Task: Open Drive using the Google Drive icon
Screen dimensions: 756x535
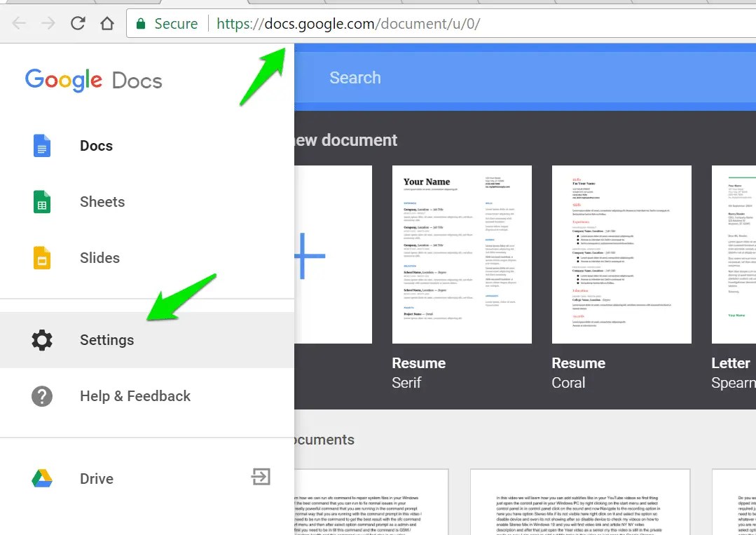Action: 41,478
